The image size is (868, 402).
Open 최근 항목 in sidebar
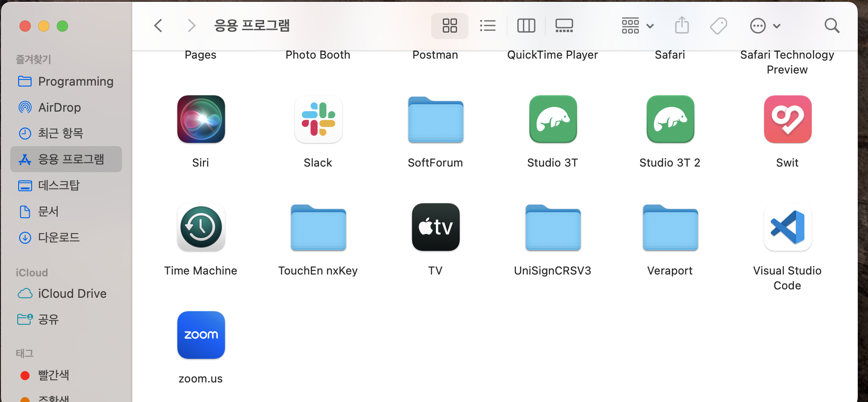[66, 134]
